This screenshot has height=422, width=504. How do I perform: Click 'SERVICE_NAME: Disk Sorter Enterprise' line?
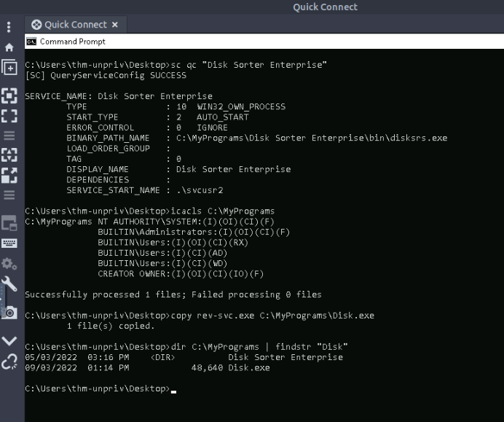pyautogui.click(x=119, y=96)
